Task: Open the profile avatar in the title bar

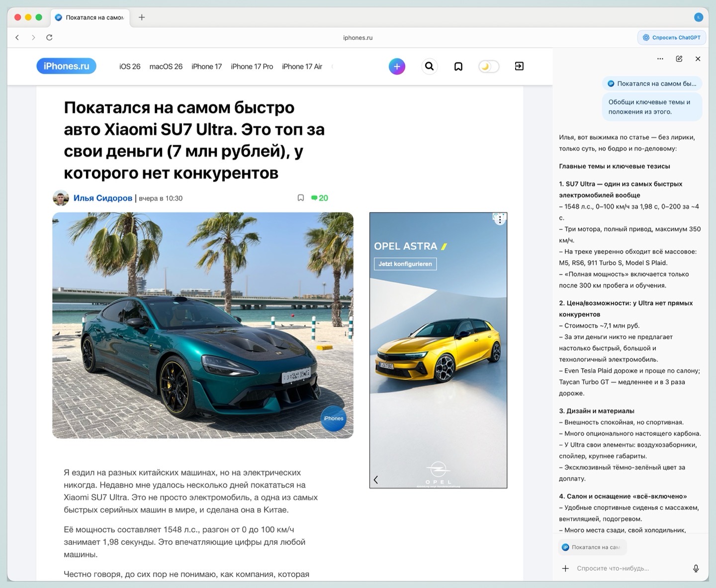Action: 698,17
